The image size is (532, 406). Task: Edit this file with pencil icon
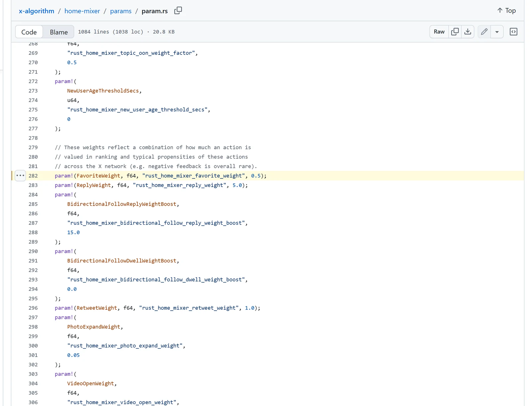[x=484, y=32]
